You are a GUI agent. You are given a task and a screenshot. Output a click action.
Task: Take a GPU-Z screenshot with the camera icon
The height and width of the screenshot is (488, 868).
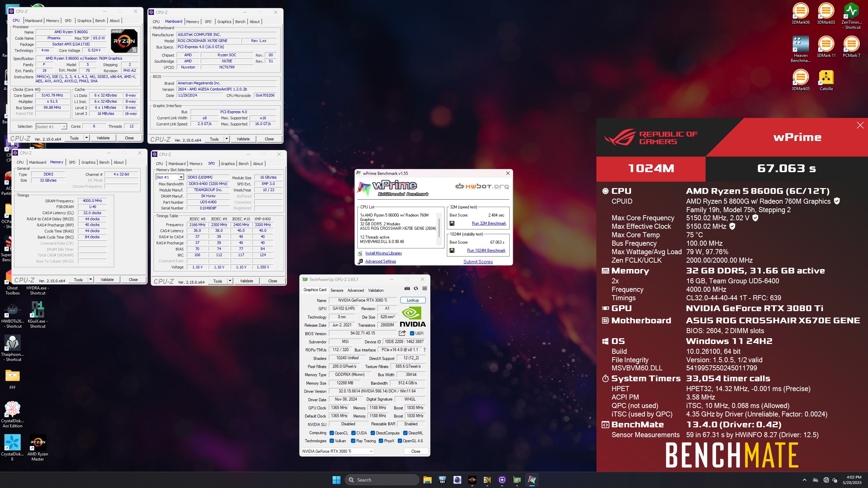(x=407, y=288)
